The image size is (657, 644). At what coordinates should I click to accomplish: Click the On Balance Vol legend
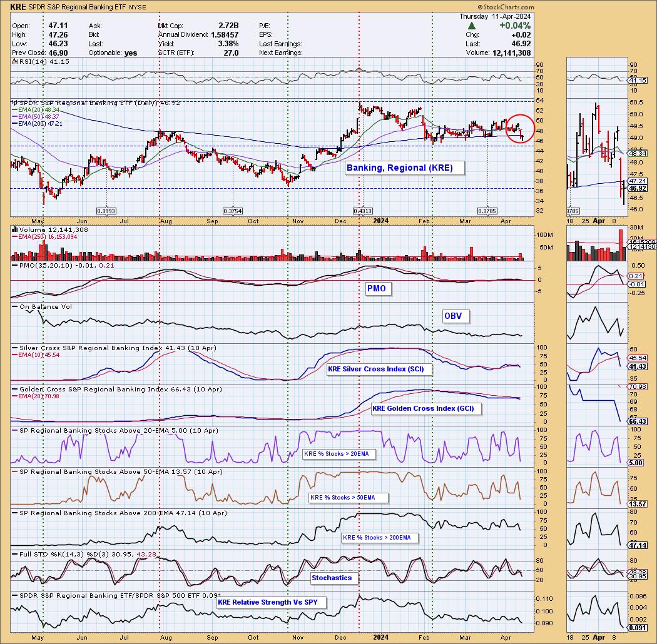(42, 307)
